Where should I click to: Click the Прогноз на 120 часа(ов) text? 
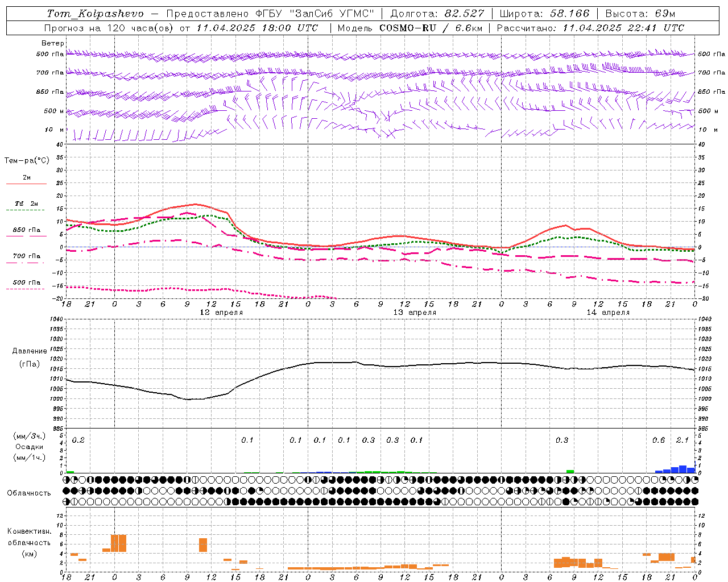[109, 28]
